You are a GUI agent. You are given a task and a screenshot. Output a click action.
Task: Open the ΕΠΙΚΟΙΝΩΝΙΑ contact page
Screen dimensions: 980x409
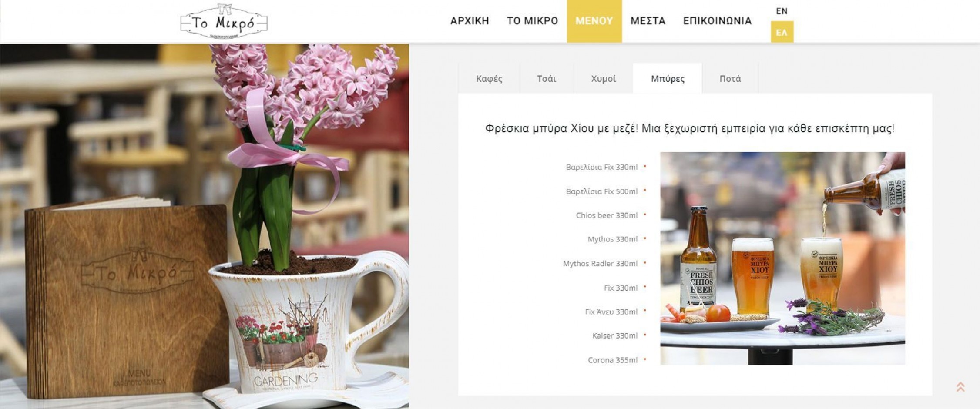[717, 20]
